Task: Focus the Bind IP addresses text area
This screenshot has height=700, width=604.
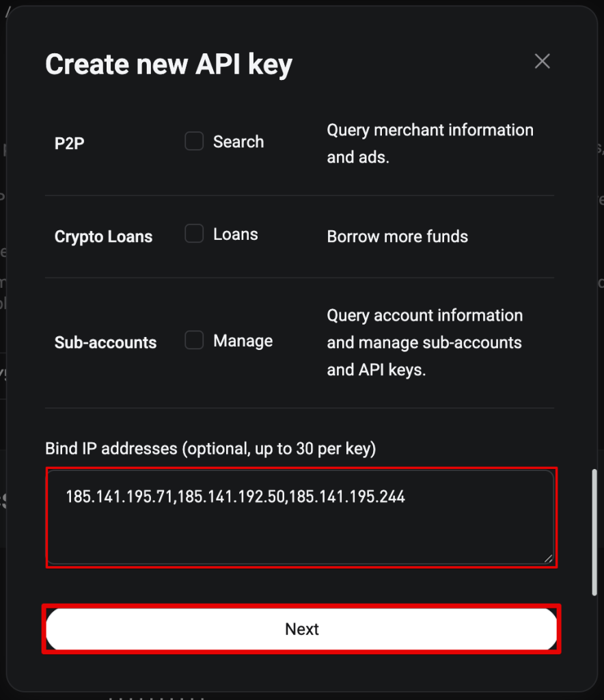Action: 301,517
